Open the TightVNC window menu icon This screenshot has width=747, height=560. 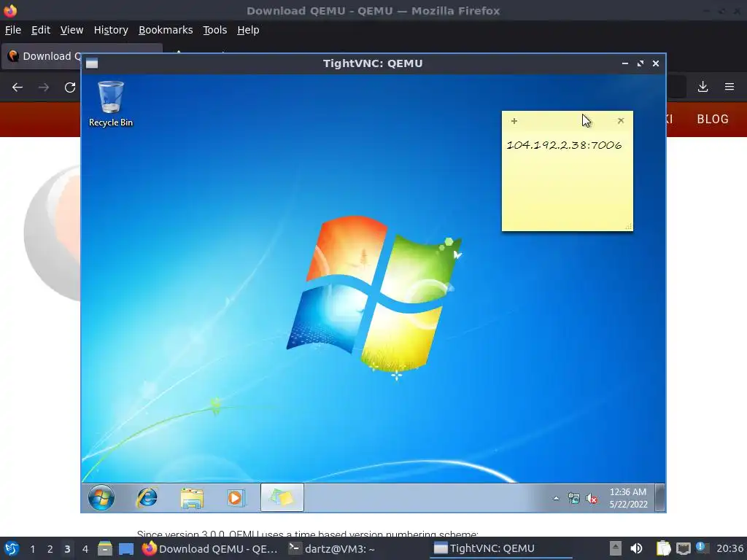click(x=92, y=63)
